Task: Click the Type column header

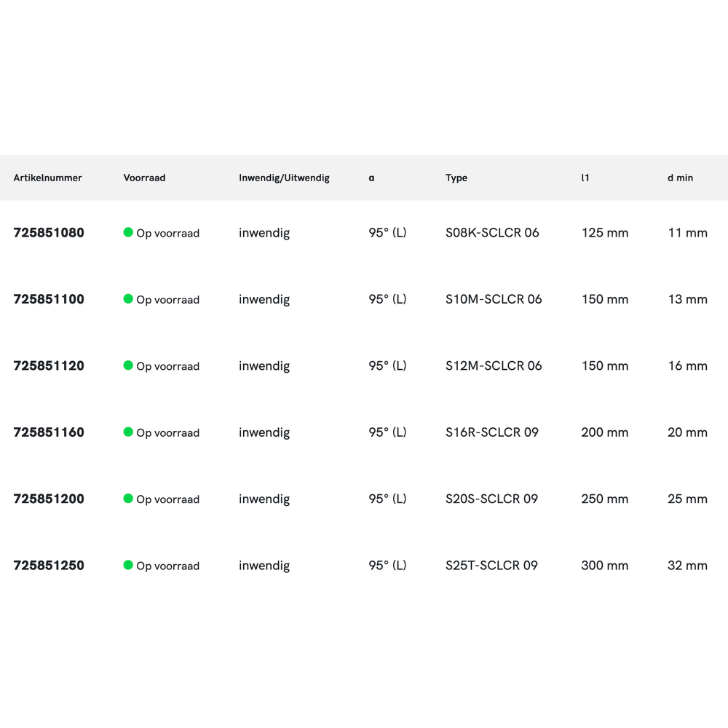Action: click(x=456, y=178)
